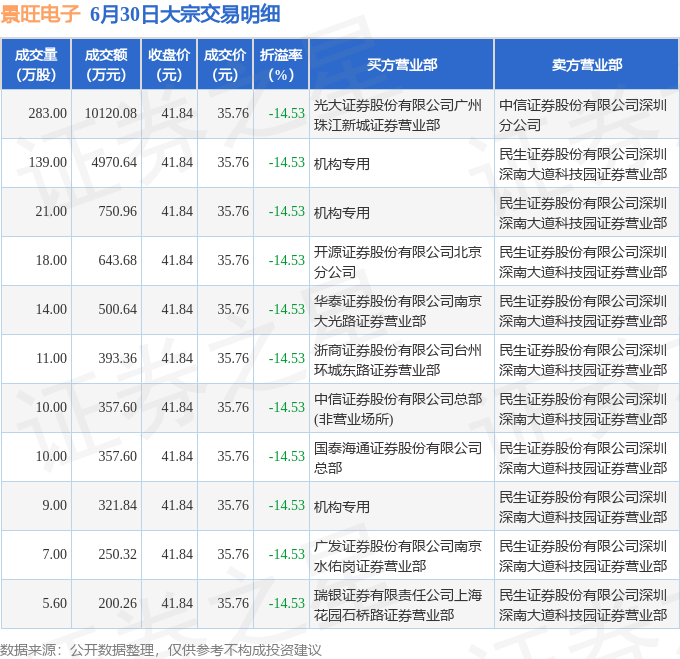Click buyer 国泰海通证券股份有限公司总部
680x659 pixels.
click(398, 458)
